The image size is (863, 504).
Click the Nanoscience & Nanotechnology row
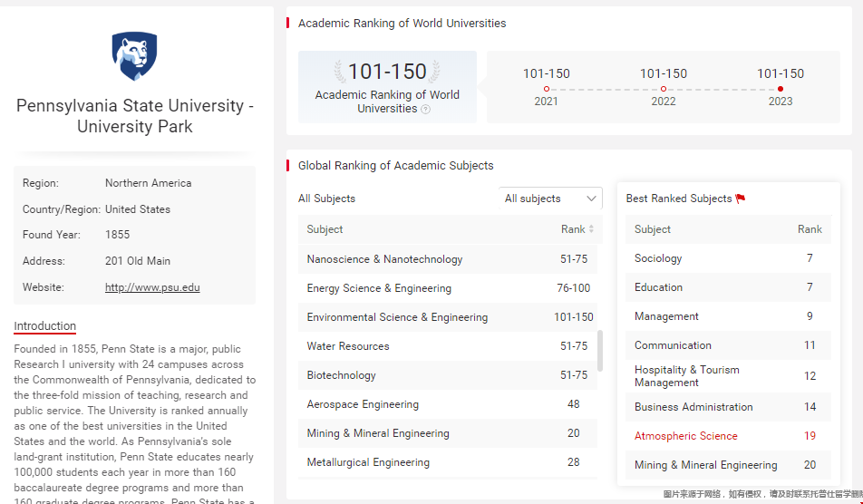click(x=448, y=259)
